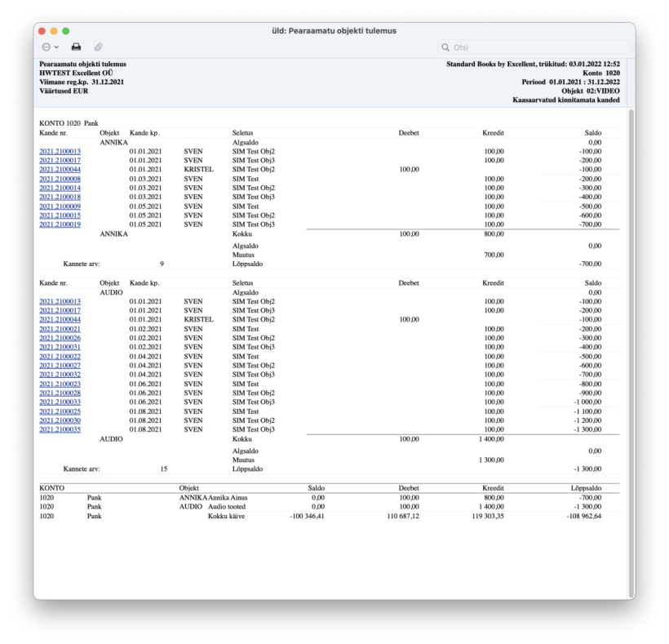Open link 2021.2100044 in the AUDIO section
This screenshot has height=644, width=669.
60,319
